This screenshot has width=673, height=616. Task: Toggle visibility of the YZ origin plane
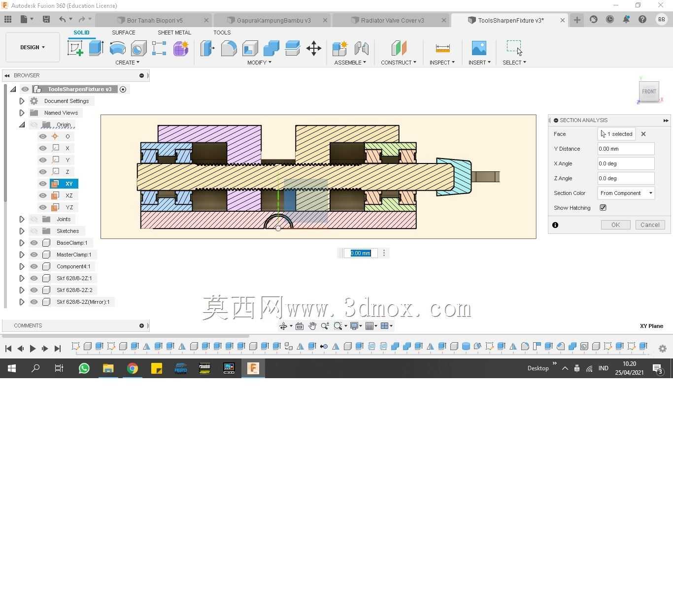coord(43,207)
